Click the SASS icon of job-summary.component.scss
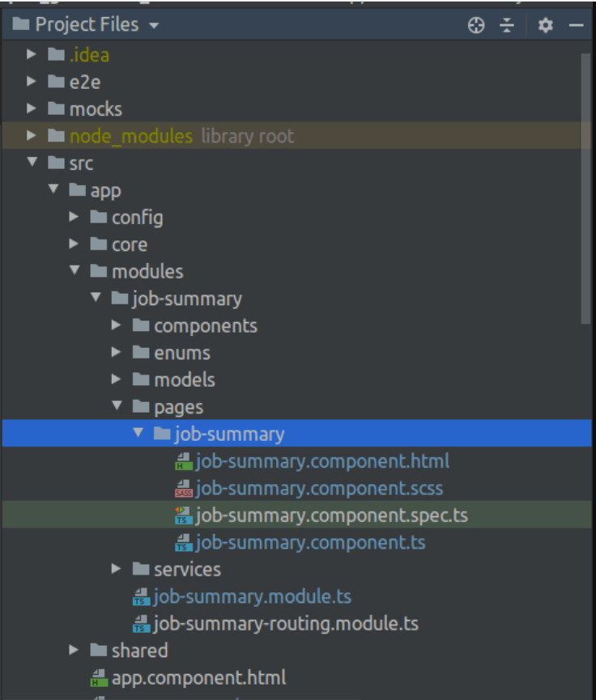596x700 pixels. (x=183, y=489)
